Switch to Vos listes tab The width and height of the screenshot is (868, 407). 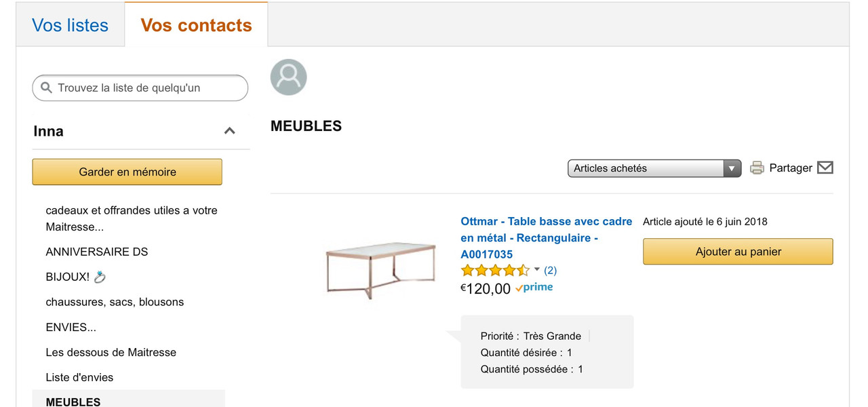click(71, 25)
